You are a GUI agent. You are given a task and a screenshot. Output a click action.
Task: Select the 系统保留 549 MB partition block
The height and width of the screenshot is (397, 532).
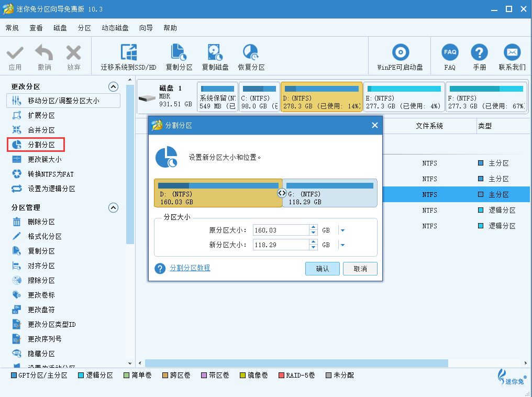click(217, 97)
